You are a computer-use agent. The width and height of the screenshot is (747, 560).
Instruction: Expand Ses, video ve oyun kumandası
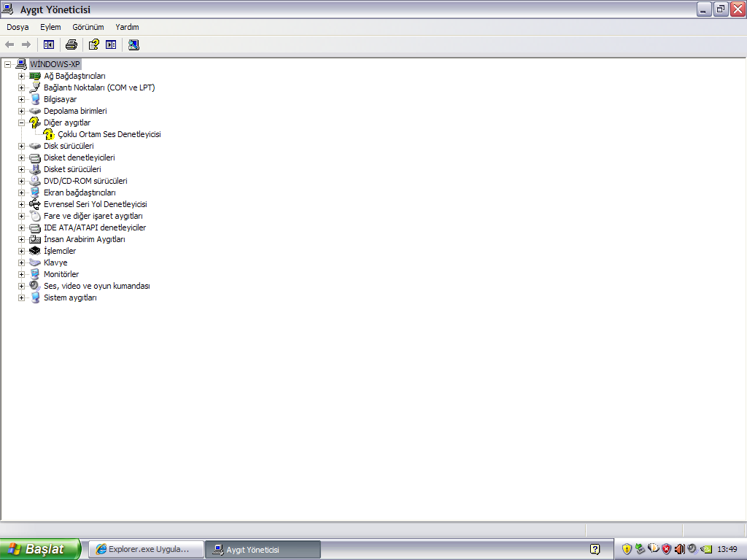click(x=22, y=286)
